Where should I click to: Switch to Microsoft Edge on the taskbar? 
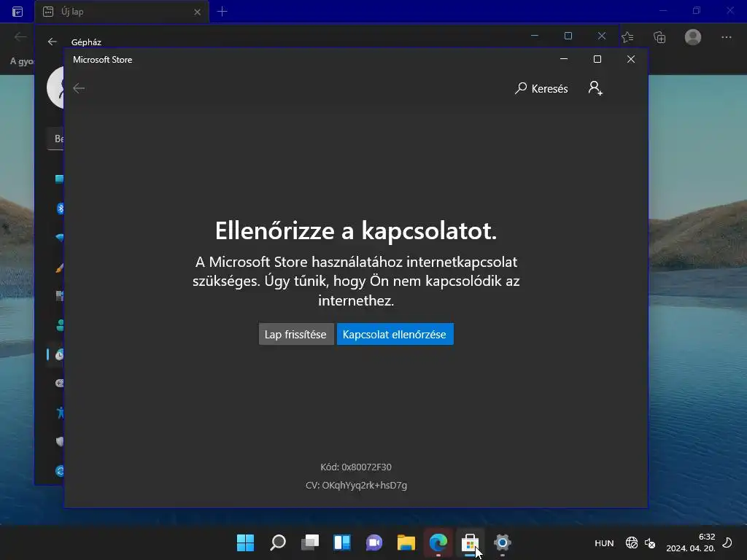click(x=438, y=542)
